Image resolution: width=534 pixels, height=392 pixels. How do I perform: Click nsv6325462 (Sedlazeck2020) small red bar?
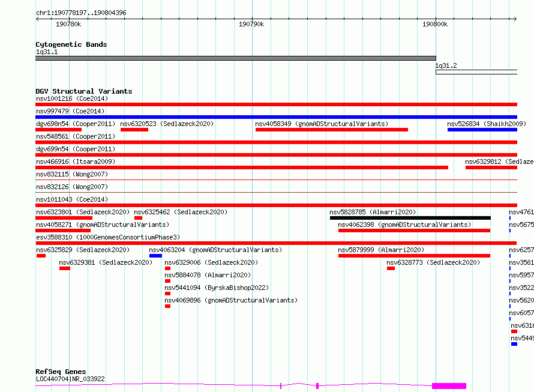click(x=138, y=218)
